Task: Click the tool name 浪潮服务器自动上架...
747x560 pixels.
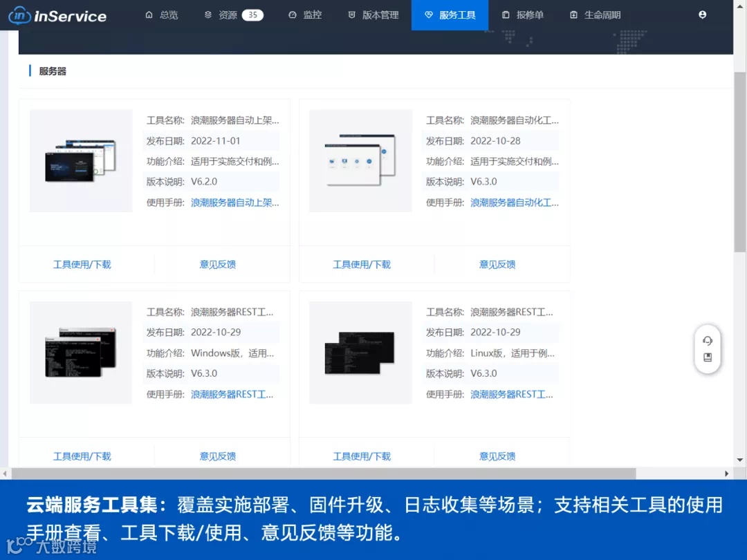Action: (235, 120)
